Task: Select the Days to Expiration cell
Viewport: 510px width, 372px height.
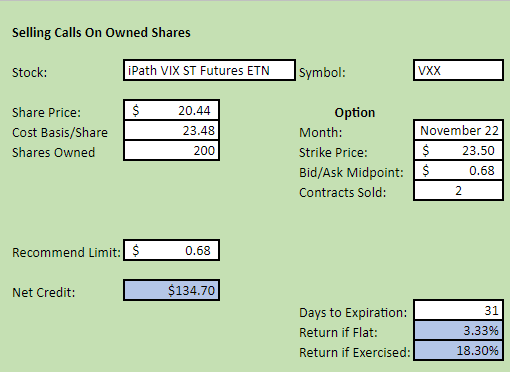Action: pyautogui.click(x=458, y=310)
